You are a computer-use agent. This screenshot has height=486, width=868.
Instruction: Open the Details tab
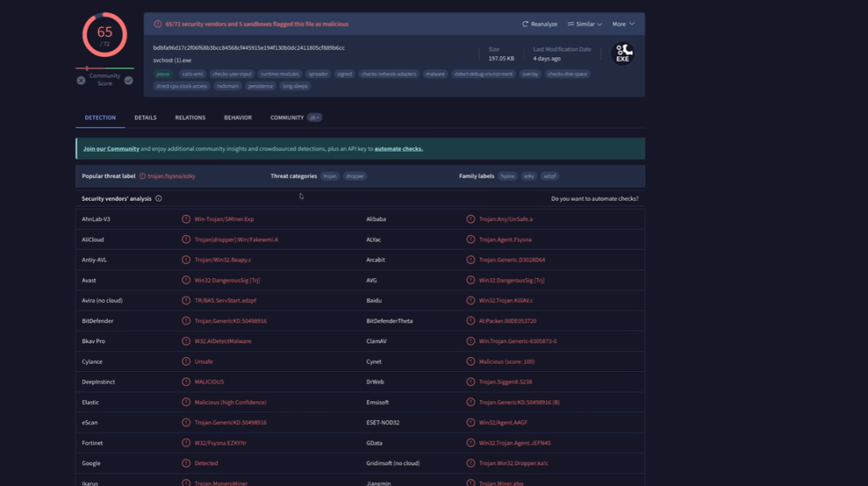[x=145, y=117]
